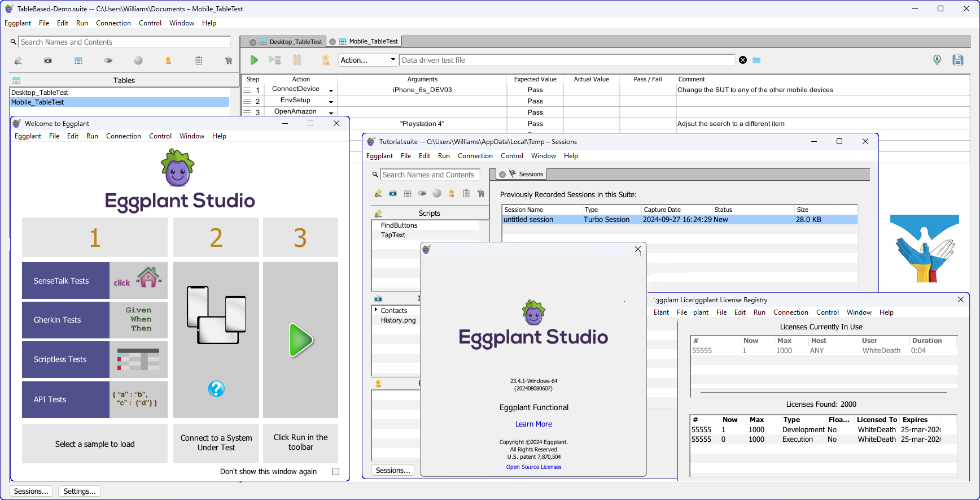Viewport: 980px width, 500px height.
Task: Click the blue help question mark icon
Action: point(216,389)
